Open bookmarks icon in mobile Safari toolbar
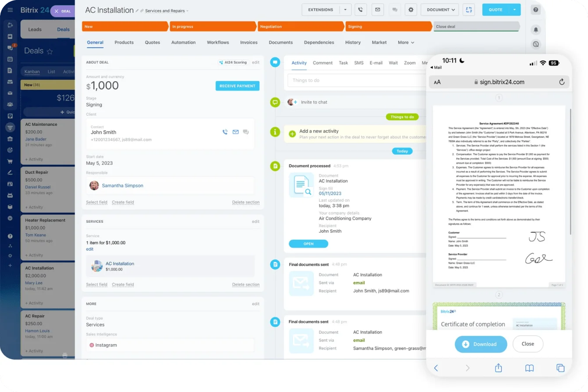This screenshot has width=588, height=392. [x=529, y=368]
